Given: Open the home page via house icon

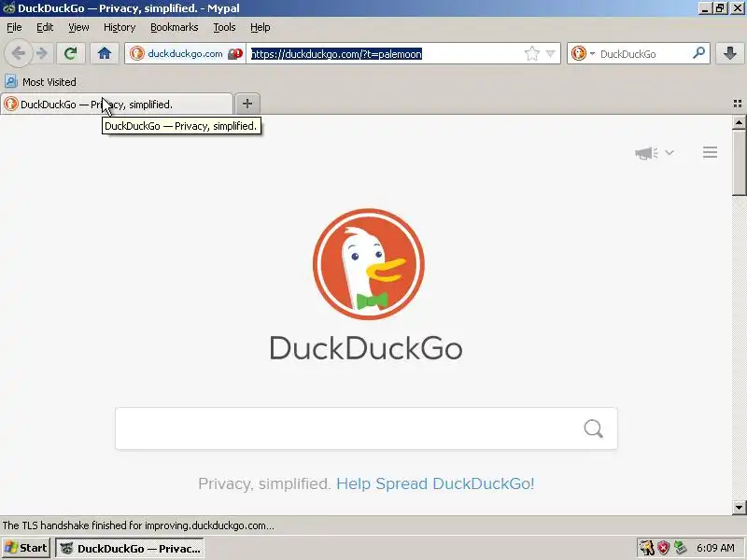Looking at the screenshot, I should [x=105, y=53].
